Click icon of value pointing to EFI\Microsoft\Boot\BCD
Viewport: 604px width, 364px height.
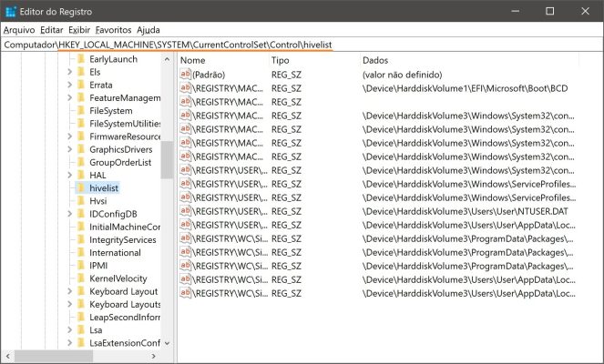click(x=186, y=88)
